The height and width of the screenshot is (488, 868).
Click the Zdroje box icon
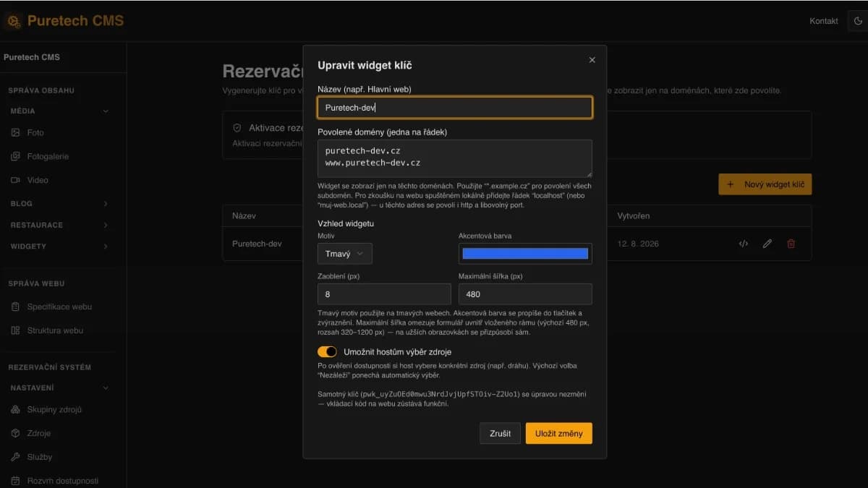[x=15, y=433]
